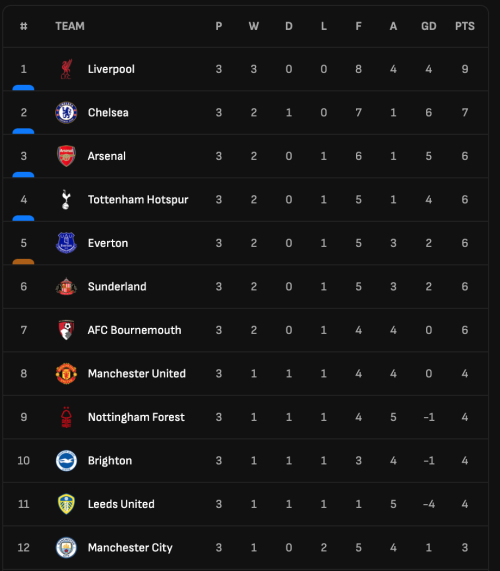Click the AFC Bournemouth badge
500x571 pixels.
(x=66, y=330)
